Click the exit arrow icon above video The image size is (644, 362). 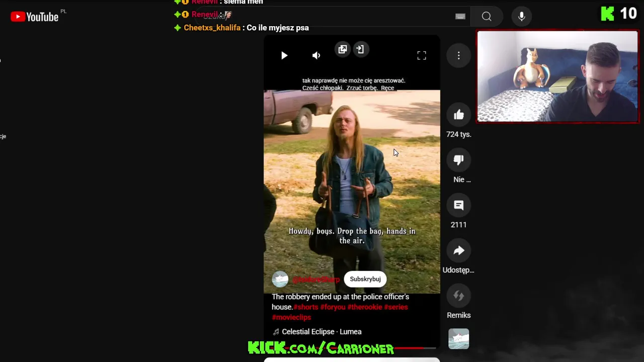[360, 49]
